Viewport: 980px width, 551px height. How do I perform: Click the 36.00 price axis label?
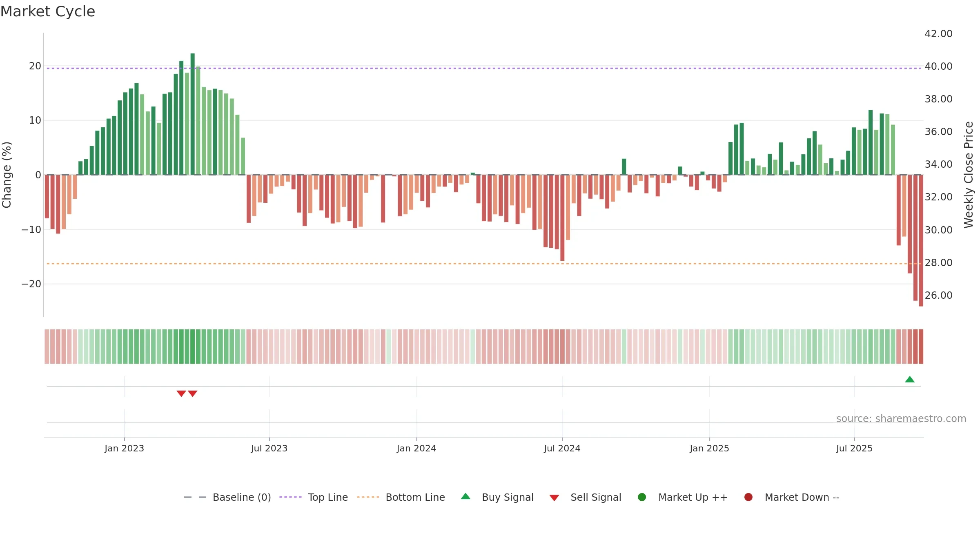(938, 132)
